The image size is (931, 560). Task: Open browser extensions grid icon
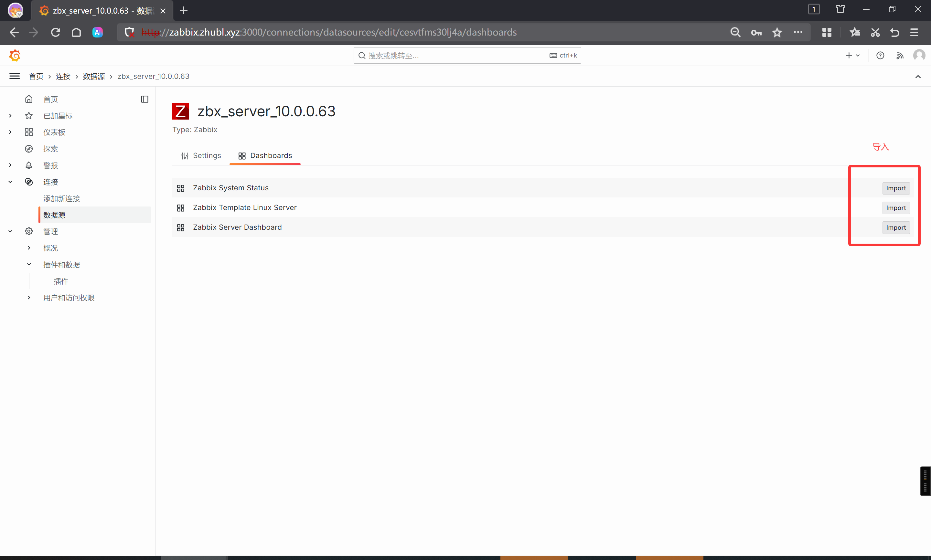pos(827,32)
